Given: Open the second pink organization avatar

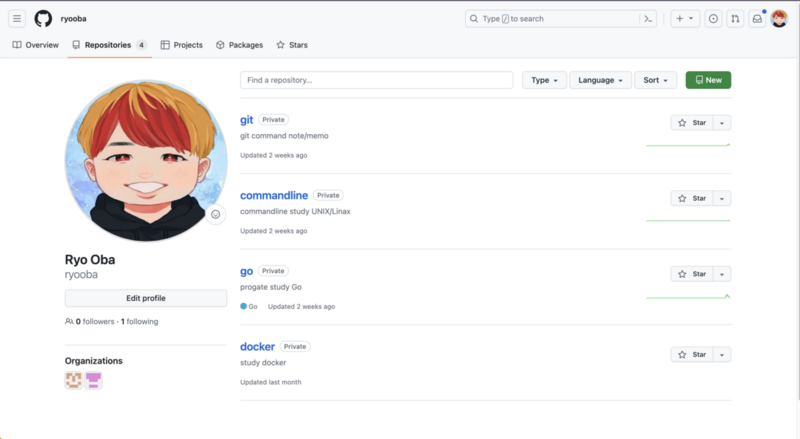Looking at the screenshot, I should pos(93,380).
